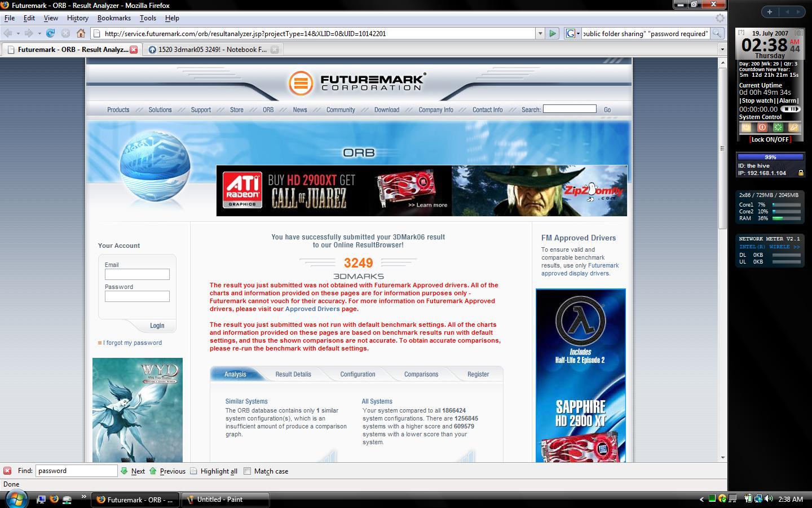Open the Approved Drivers page link

point(312,309)
